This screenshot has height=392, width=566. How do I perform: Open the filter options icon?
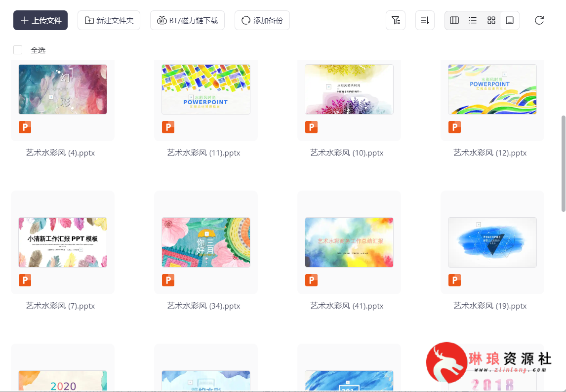tap(396, 20)
